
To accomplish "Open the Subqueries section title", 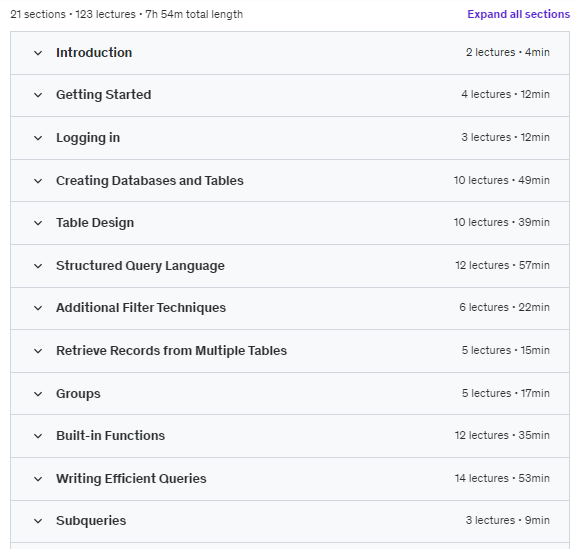I will coord(91,521).
